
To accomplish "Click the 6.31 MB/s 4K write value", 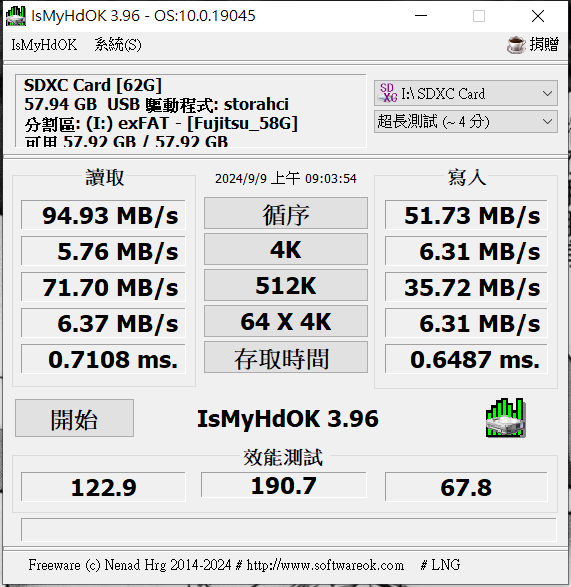I will [466, 250].
